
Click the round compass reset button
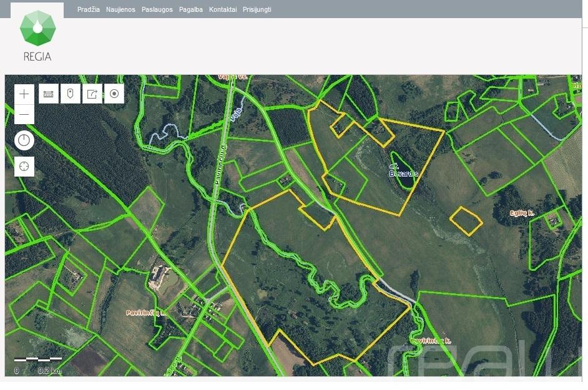24,140
